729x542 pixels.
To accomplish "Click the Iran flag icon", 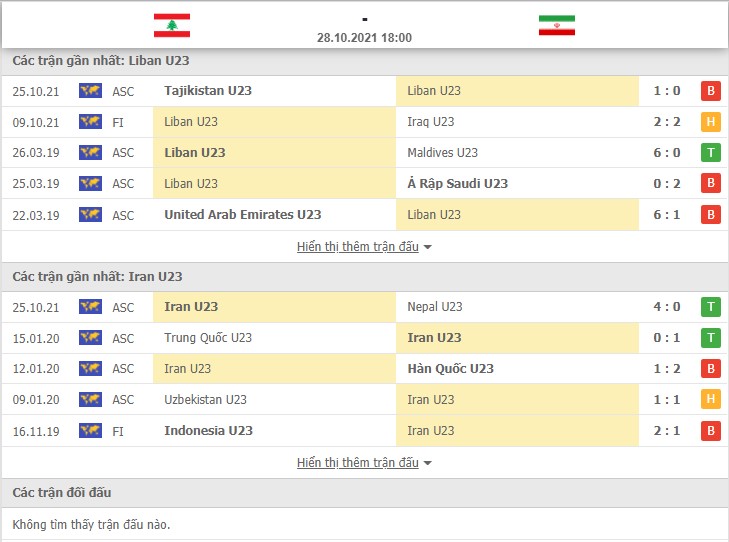I will (x=557, y=25).
